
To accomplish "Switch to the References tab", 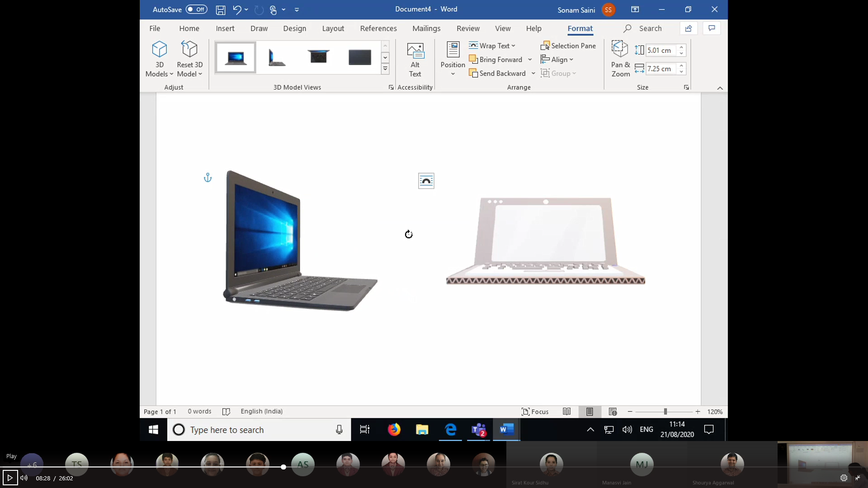I will [x=378, y=28].
